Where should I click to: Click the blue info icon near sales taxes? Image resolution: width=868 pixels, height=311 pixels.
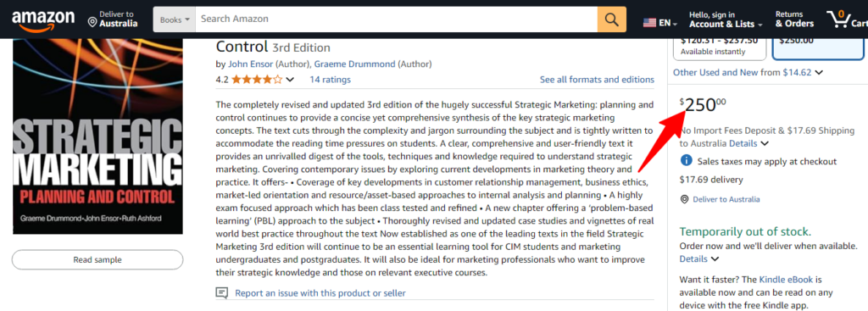pyautogui.click(x=686, y=161)
